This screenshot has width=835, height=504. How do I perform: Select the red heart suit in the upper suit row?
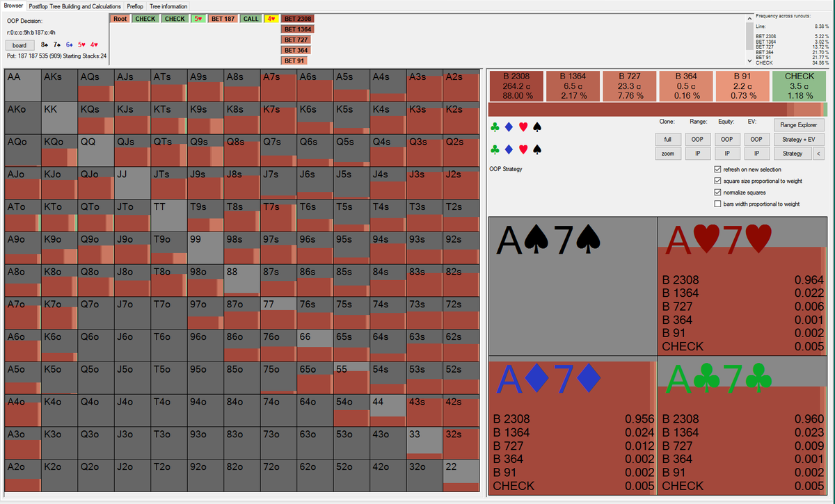coord(523,127)
